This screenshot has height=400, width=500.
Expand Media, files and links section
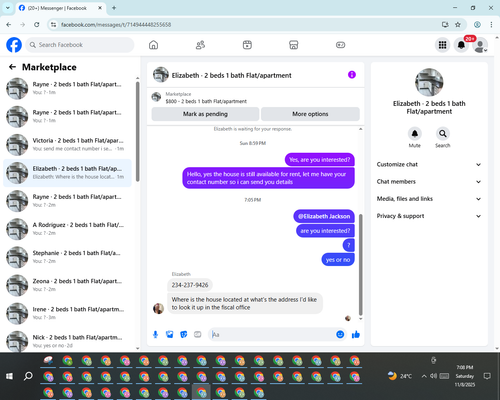point(429,199)
